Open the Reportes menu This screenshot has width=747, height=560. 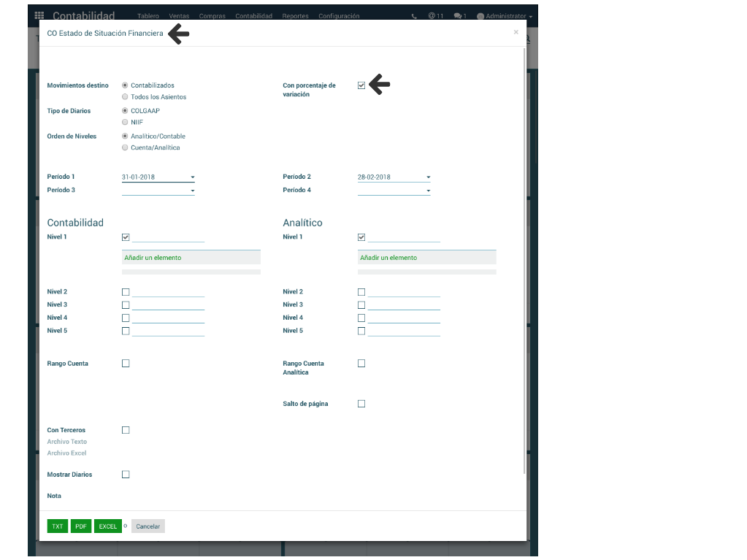295,16
